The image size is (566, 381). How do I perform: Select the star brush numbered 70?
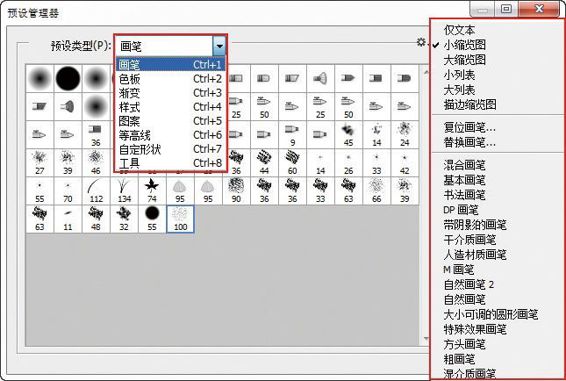68,191
